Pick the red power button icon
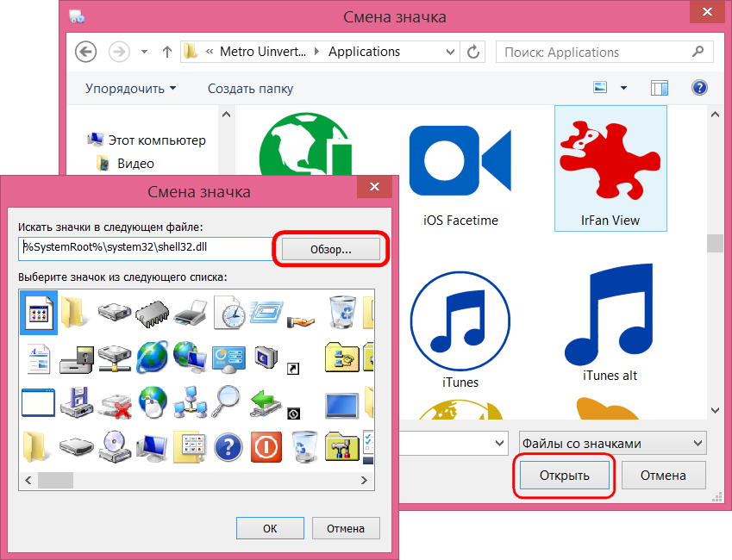Viewport: 732px width, 560px height. (x=266, y=447)
